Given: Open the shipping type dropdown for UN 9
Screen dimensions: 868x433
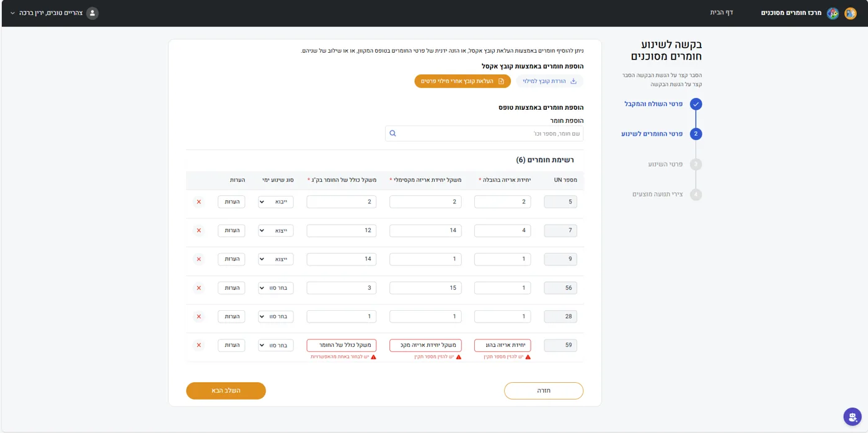Looking at the screenshot, I should click(x=276, y=259).
